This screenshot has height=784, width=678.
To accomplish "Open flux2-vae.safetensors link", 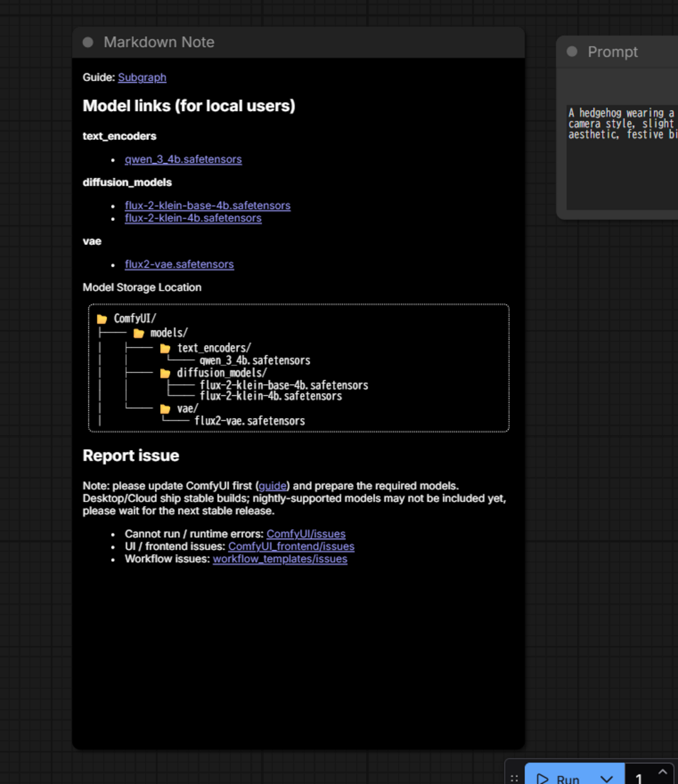I will (x=179, y=264).
